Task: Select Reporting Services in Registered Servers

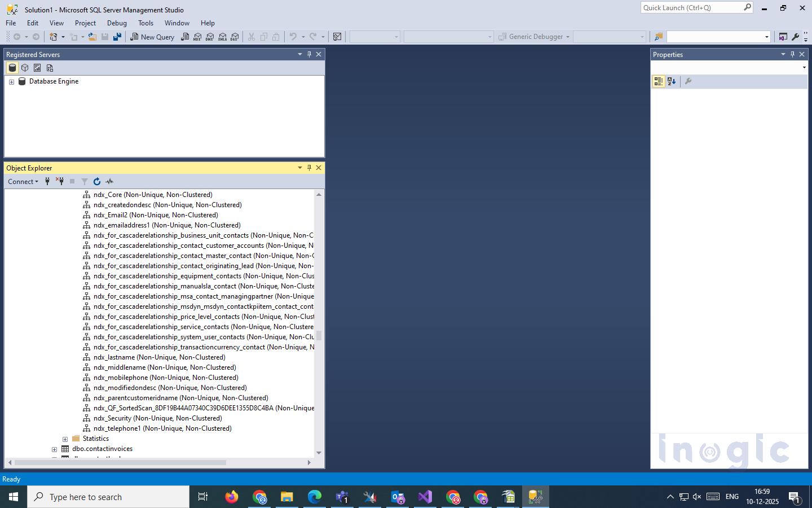Action: point(37,68)
